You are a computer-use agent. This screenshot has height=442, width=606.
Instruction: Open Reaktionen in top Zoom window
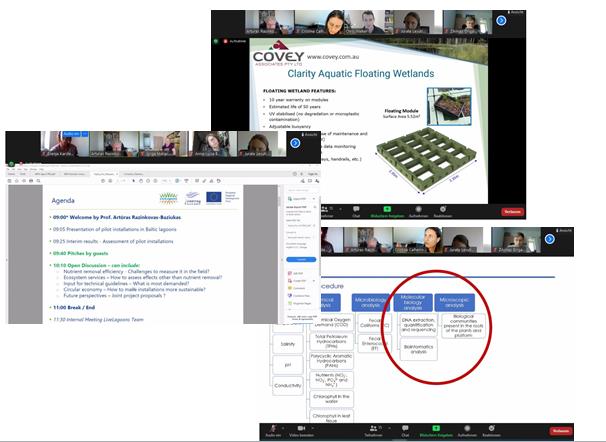(x=443, y=211)
